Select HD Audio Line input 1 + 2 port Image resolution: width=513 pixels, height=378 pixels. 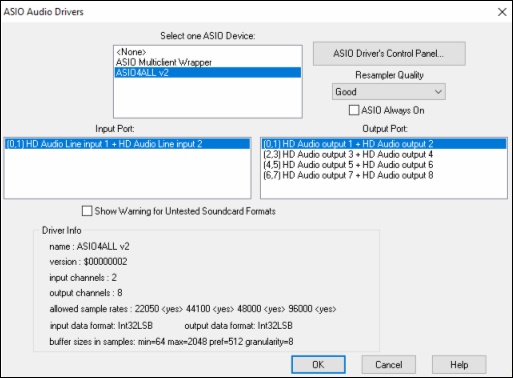(127, 144)
